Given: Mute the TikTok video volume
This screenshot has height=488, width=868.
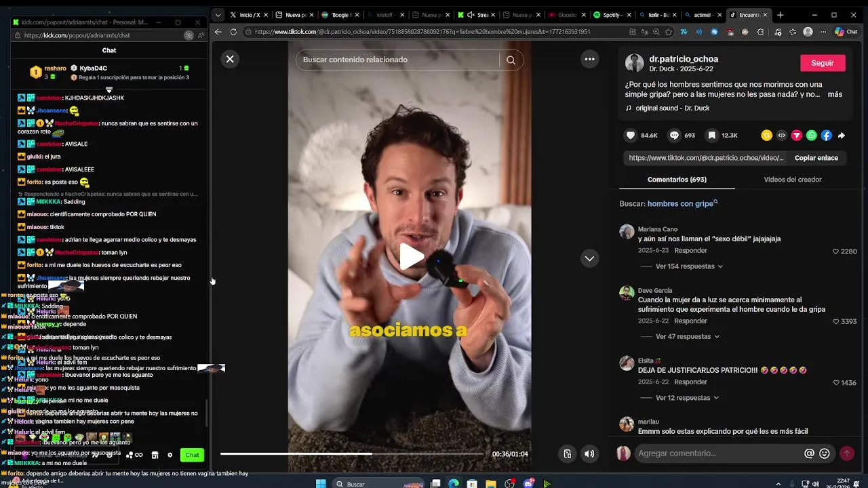Looking at the screenshot, I should [x=589, y=454].
